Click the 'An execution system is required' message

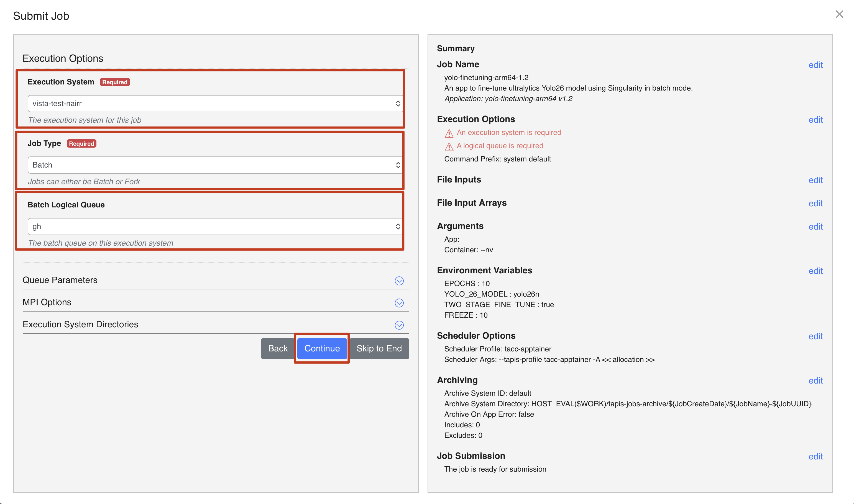pyautogui.click(x=509, y=132)
